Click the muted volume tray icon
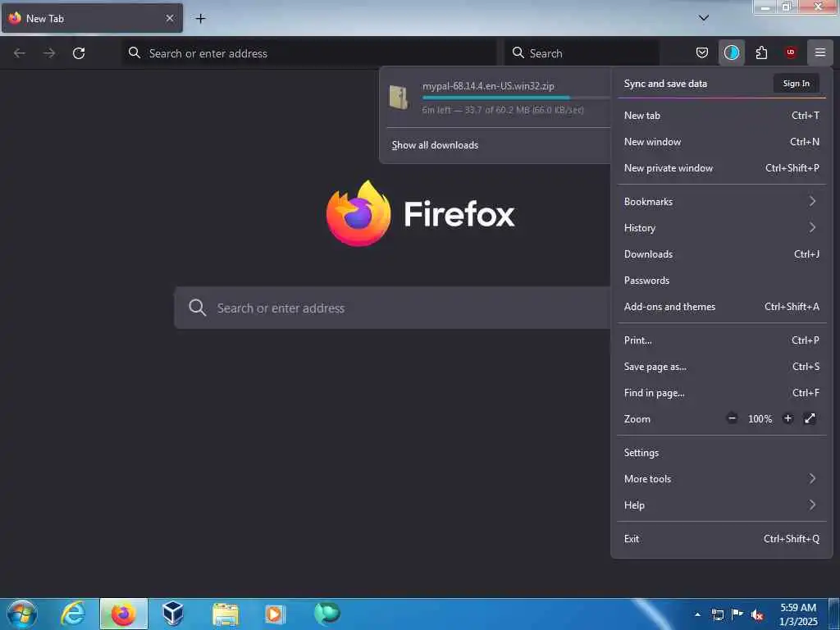This screenshot has width=840, height=630. click(x=757, y=615)
